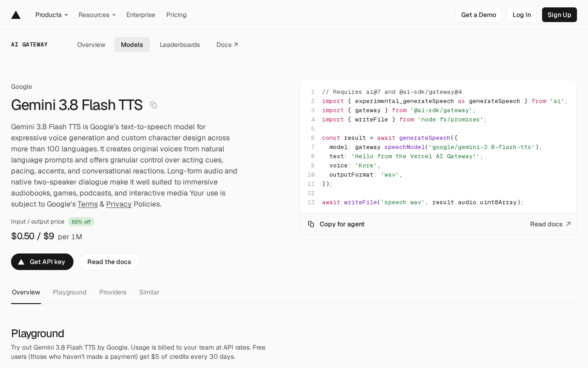Click the await writeFile code line
Screen dimensions: 588x368
tap(423, 202)
